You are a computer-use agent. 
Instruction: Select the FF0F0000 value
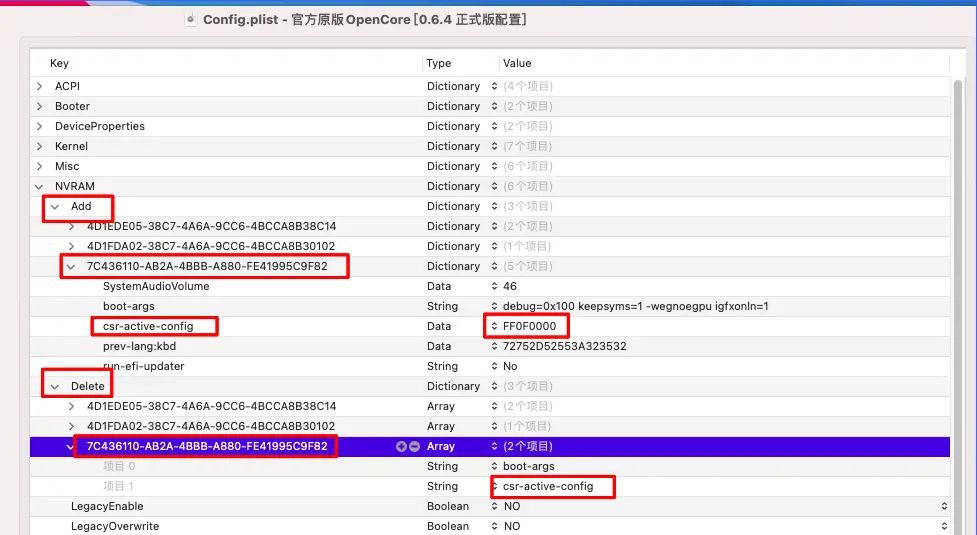[x=530, y=326]
